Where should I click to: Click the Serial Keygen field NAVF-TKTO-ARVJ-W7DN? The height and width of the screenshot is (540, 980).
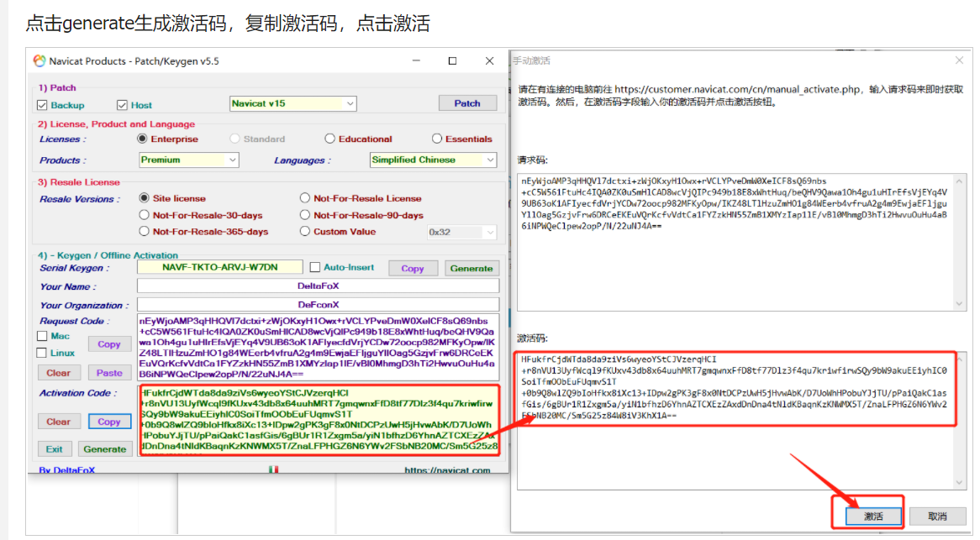coord(220,267)
